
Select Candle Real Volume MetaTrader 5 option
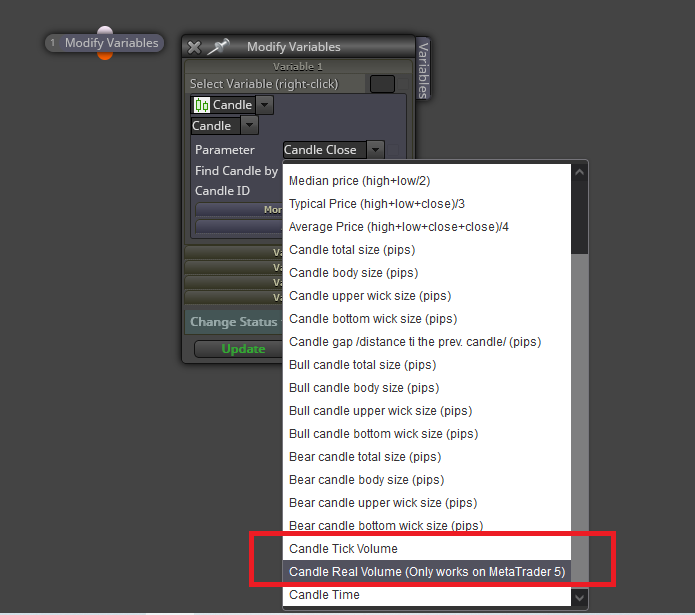[427, 572]
